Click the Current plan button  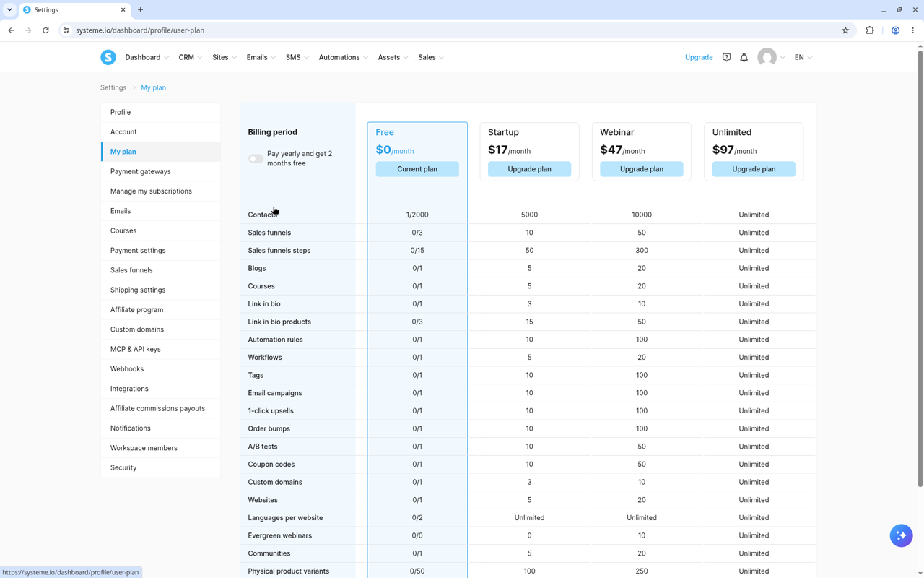tap(417, 169)
